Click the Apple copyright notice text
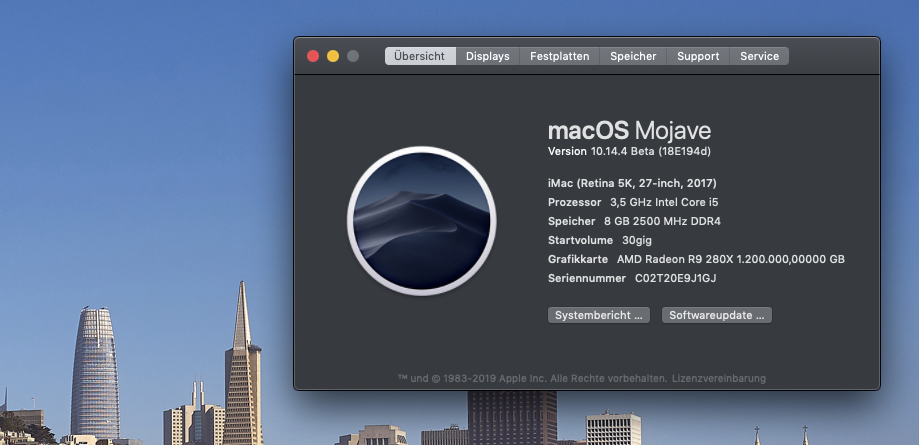 pyautogui.click(x=532, y=379)
